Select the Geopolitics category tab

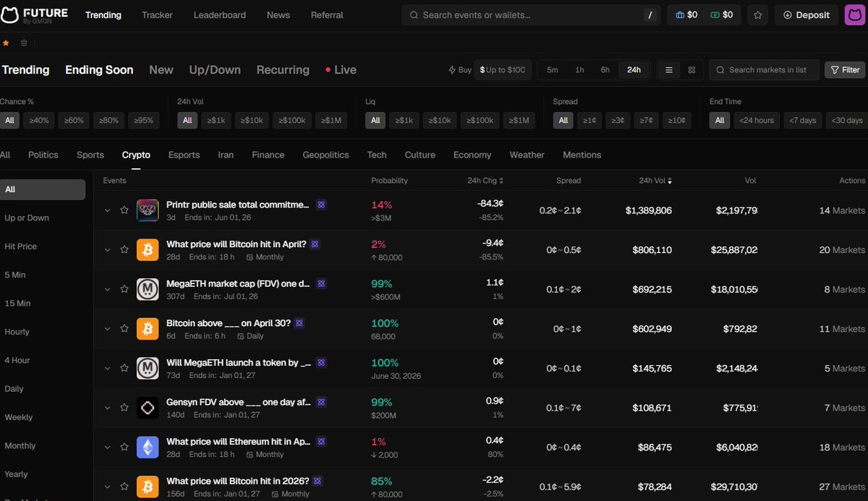click(325, 155)
